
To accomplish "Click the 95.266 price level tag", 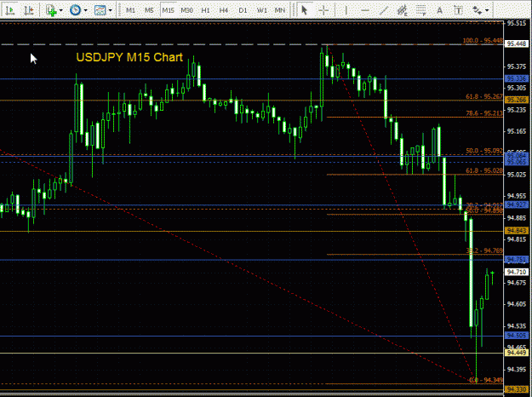I will 517,100.
